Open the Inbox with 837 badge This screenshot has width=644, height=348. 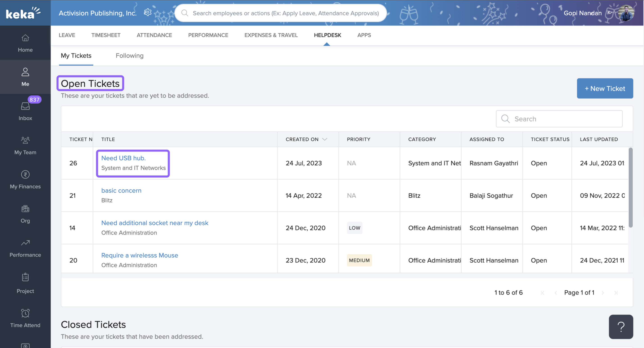tap(25, 106)
